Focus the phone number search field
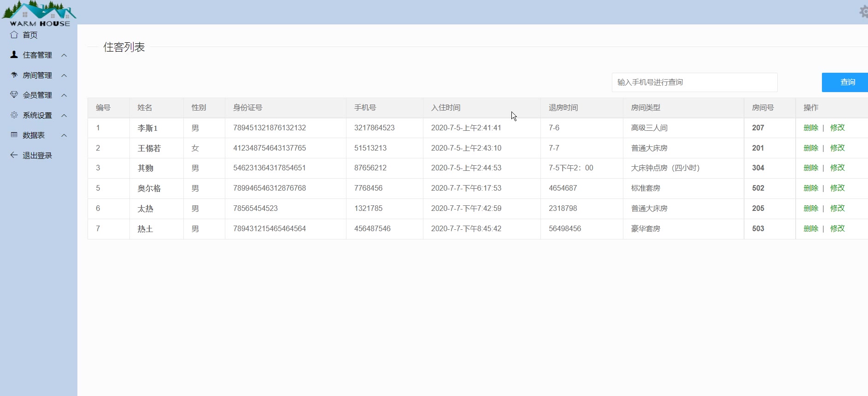 pyautogui.click(x=694, y=82)
